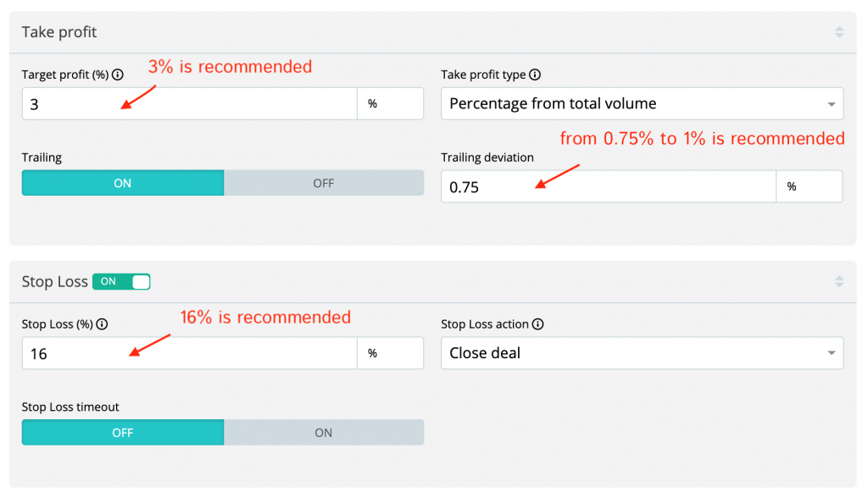
Task: Click the Stop Loss percentage input field
Action: 189,353
